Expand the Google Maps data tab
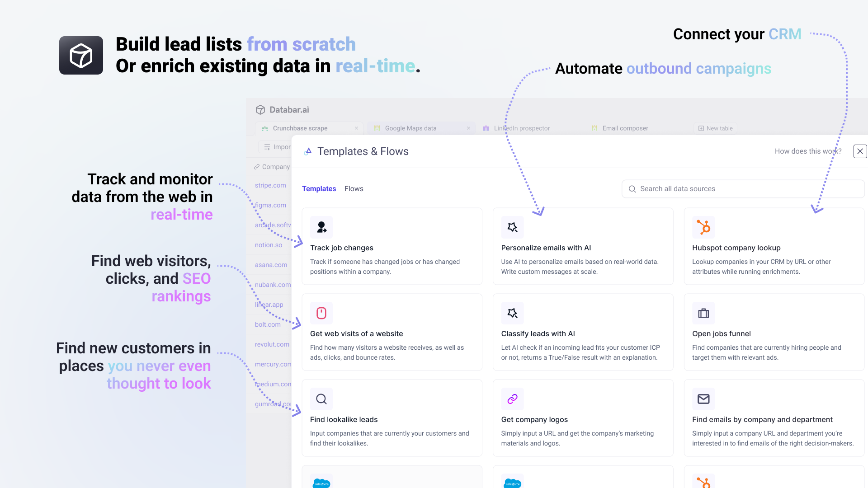Viewport: 868px width, 488px height. (x=410, y=128)
